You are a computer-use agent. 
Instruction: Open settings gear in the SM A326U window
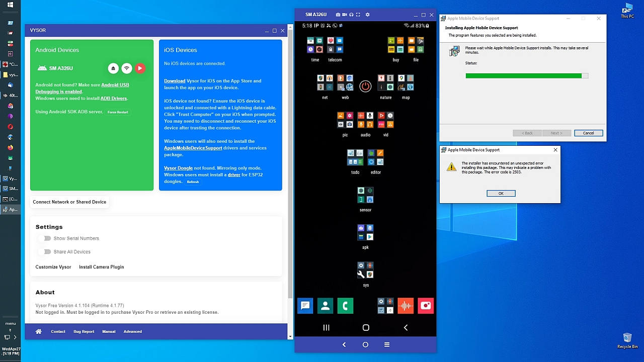[x=367, y=15]
